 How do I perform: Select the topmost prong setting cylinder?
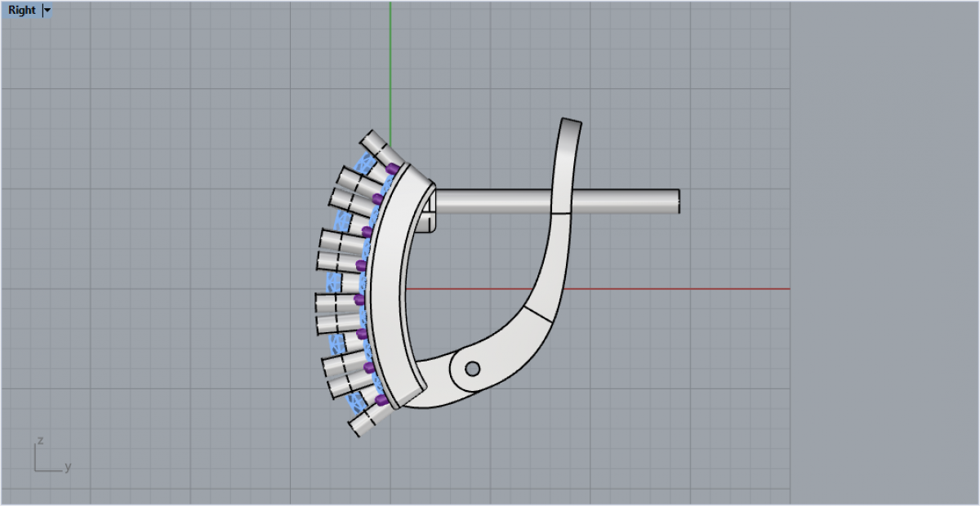(x=379, y=149)
